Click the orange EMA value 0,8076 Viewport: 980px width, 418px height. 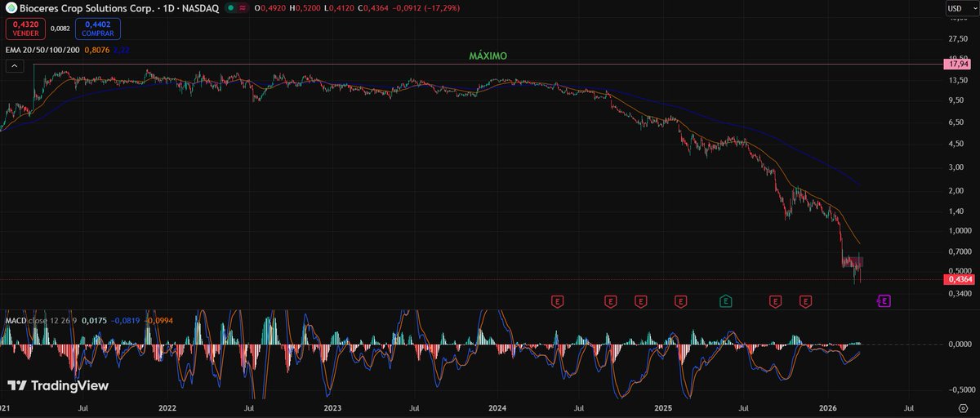coord(96,50)
